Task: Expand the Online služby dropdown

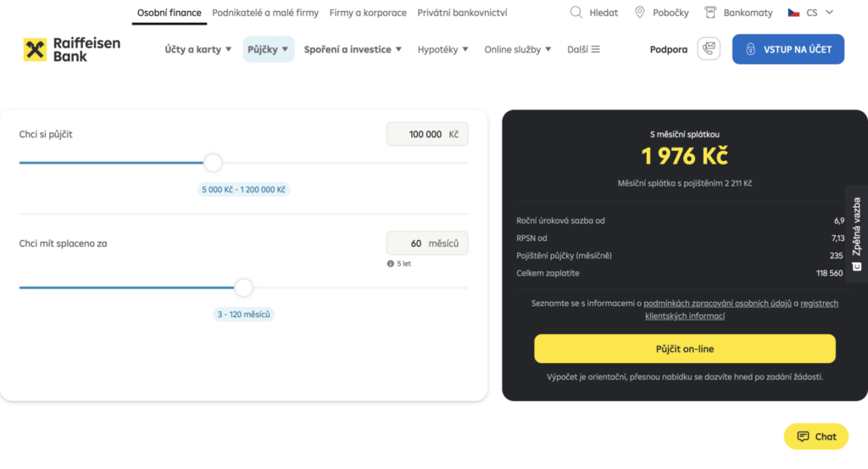Action: [x=518, y=49]
